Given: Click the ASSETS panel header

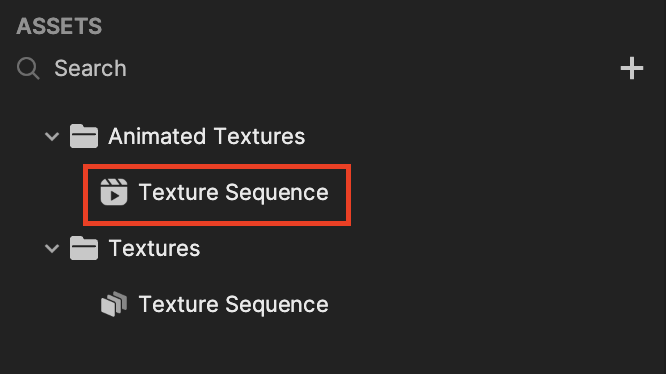Looking at the screenshot, I should tap(59, 26).
